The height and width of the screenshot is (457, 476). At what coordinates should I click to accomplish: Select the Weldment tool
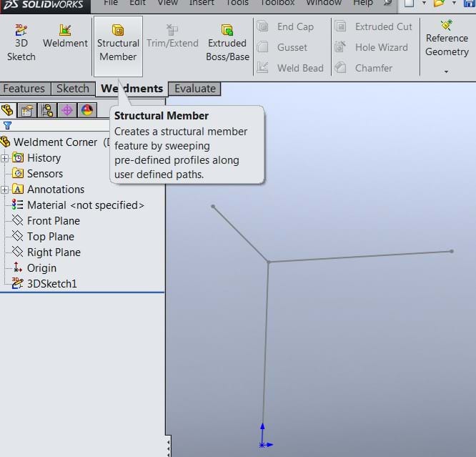[x=65, y=42]
